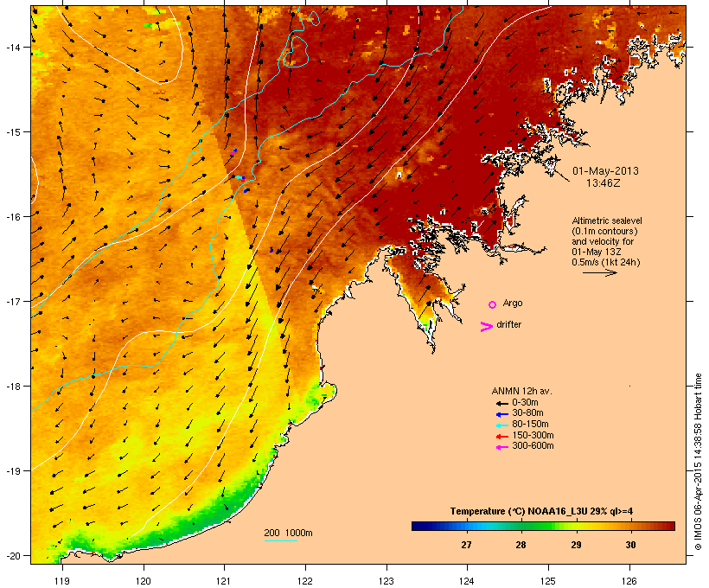
Task: Click the time label 13:46Z
Action: (x=604, y=183)
